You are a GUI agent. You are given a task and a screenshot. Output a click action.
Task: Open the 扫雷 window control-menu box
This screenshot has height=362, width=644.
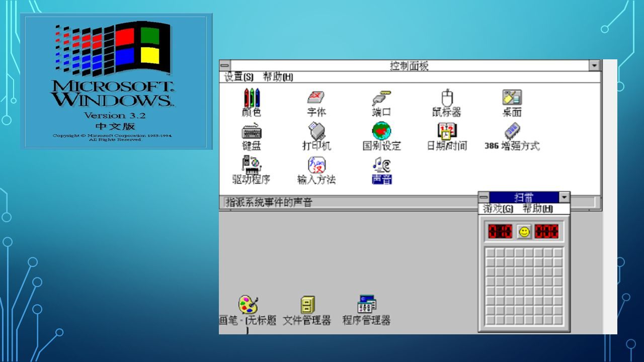[x=484, y=198]
